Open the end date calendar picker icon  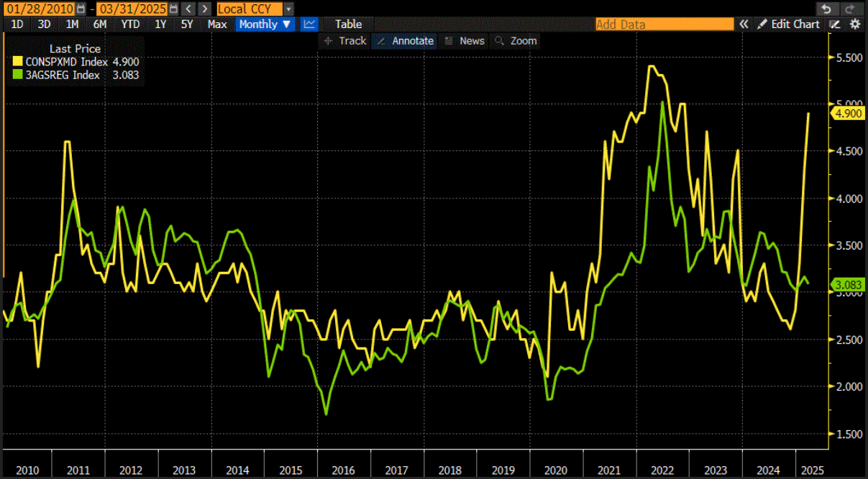(x=173, y=9)
